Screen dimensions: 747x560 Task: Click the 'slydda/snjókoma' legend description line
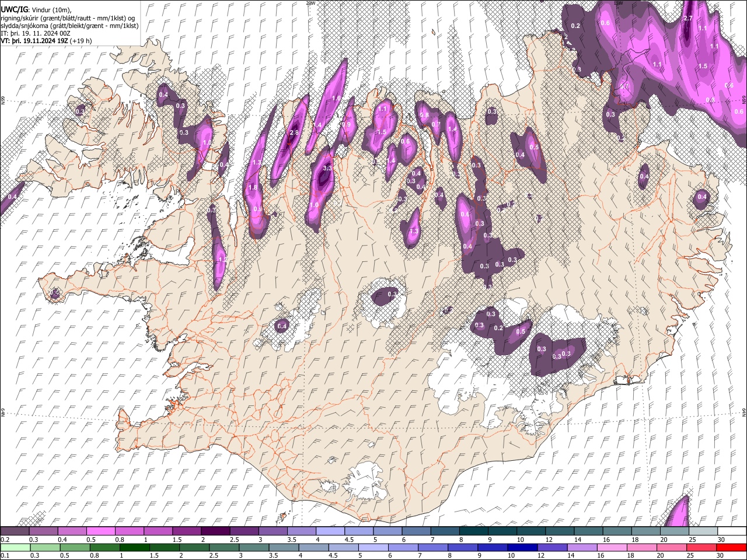click(x=69, y=26)
